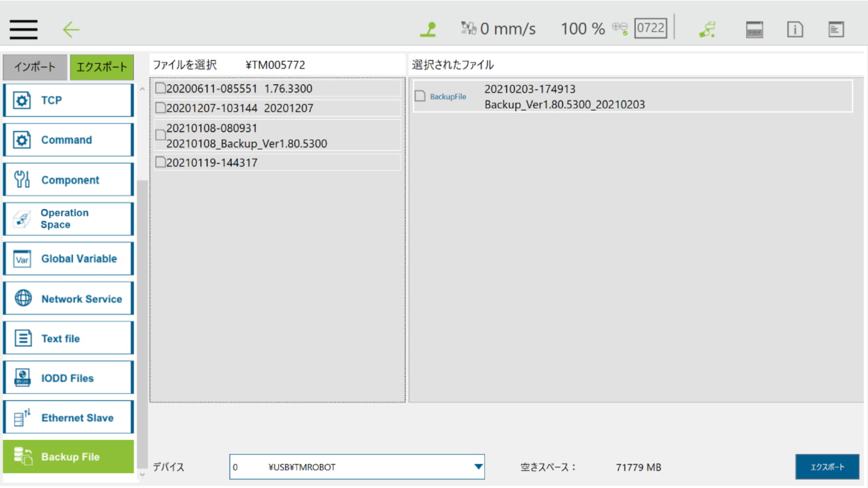
Task: Click the blue エクスポート button
Action: pos(827,467)
